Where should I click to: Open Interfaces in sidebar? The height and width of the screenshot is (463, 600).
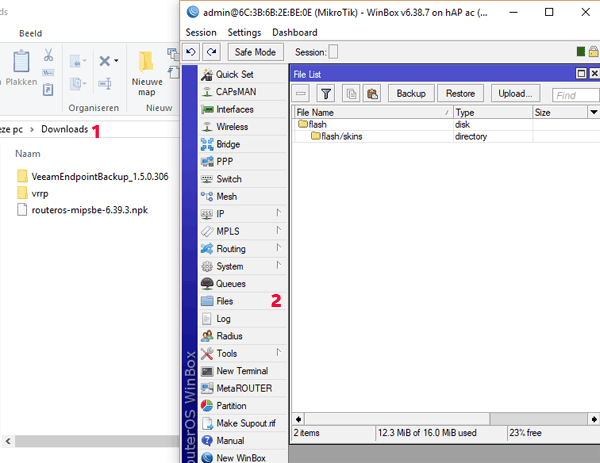coord(243,109)
